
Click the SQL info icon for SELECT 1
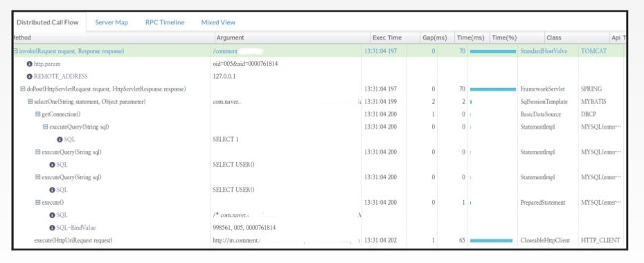point(60,140)
